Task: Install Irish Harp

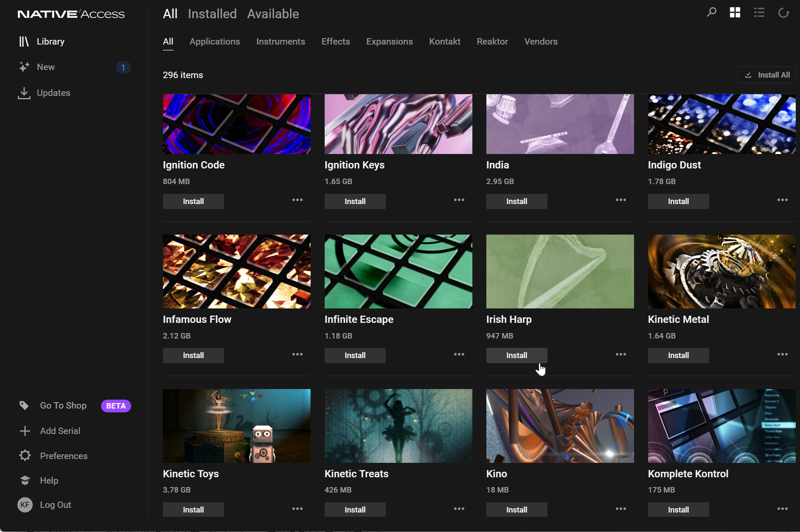Action: point(517,356)
